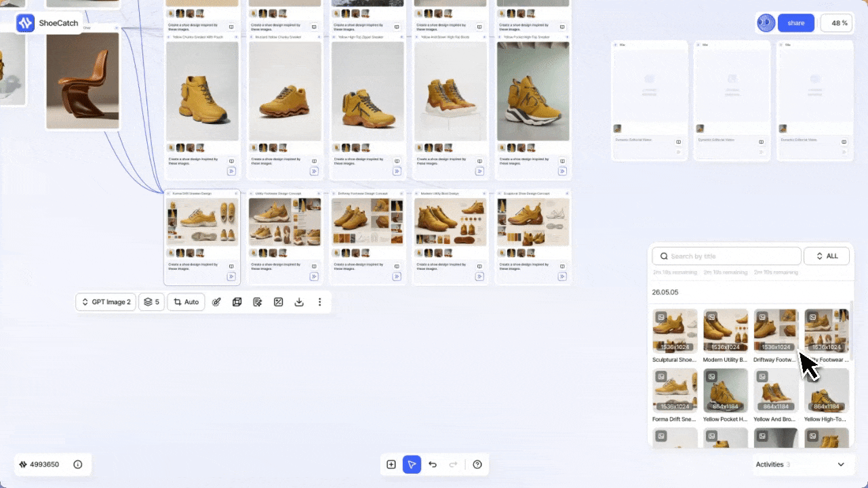Click the 3D cube icon in toolbar

(237, 302)
